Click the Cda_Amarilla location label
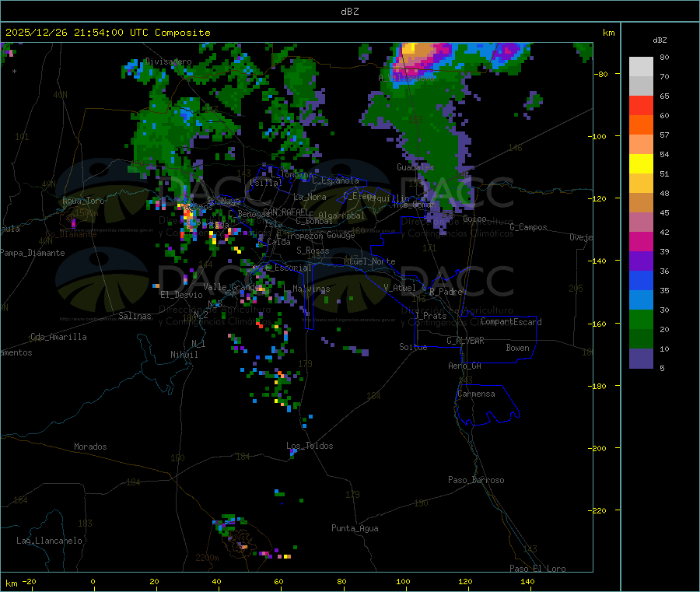The image size is (700, 592). point(58,337)
